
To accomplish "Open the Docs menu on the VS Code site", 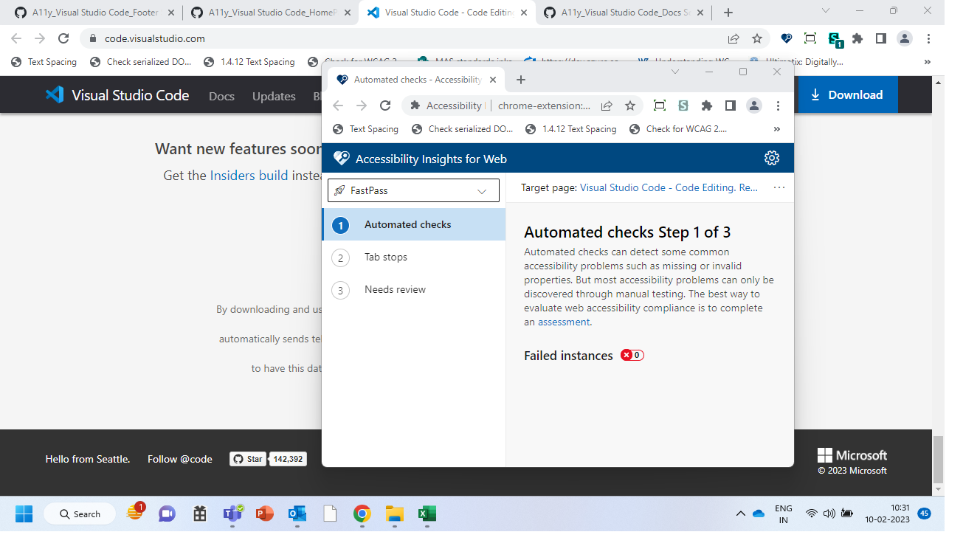I will pos(221,96).
